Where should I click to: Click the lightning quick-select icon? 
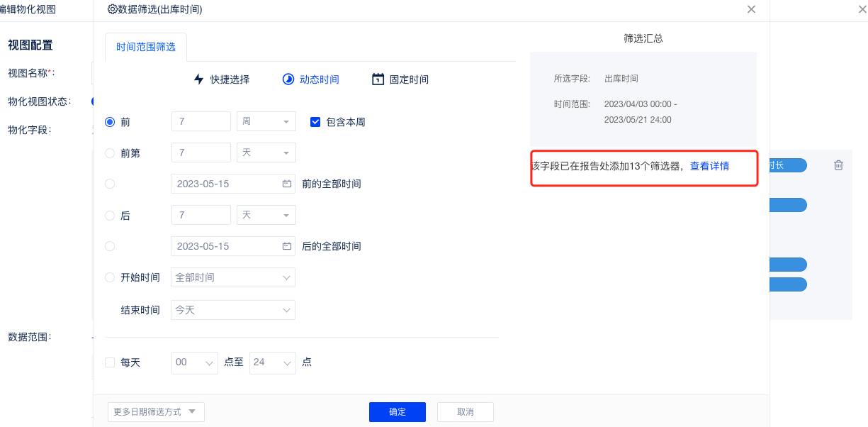(x=199, y=79)
